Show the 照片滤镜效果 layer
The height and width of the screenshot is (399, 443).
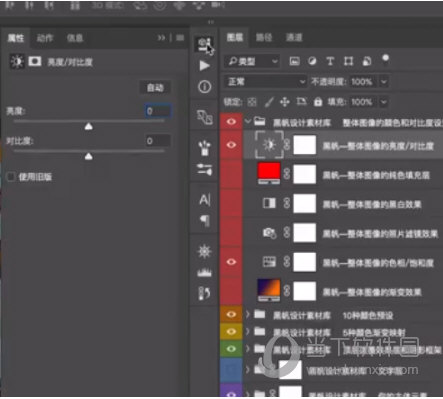point(231,233)
